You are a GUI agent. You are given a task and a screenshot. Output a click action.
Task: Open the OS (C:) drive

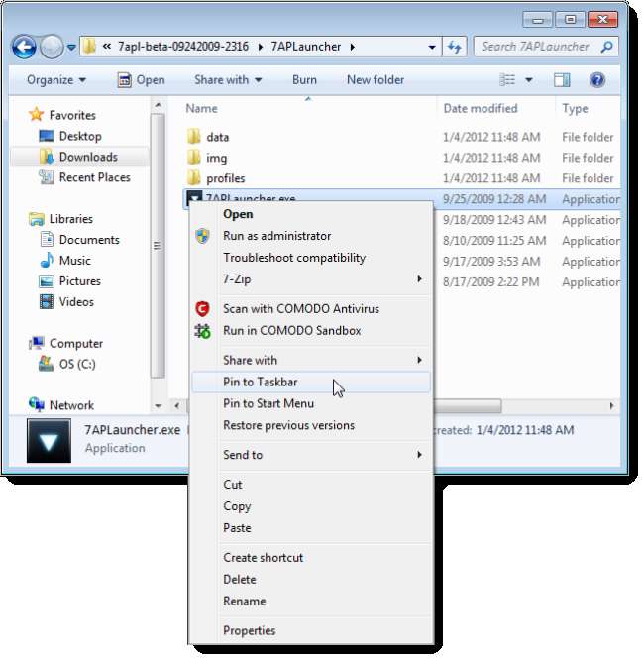77,364
